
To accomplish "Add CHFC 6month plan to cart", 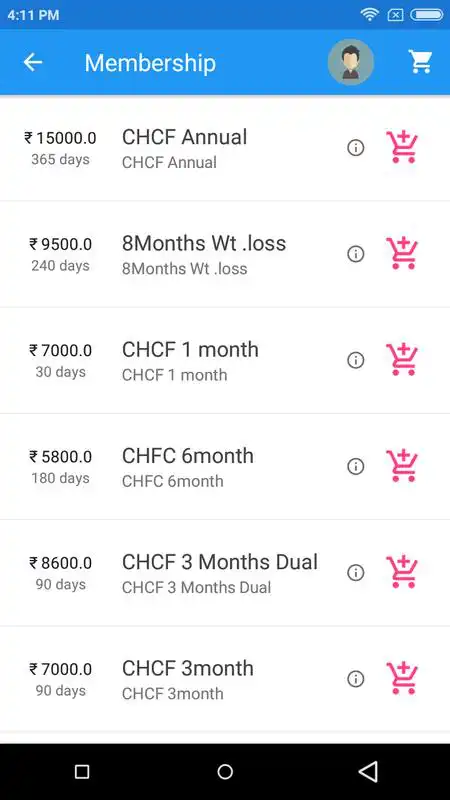I will click(402, 466).
